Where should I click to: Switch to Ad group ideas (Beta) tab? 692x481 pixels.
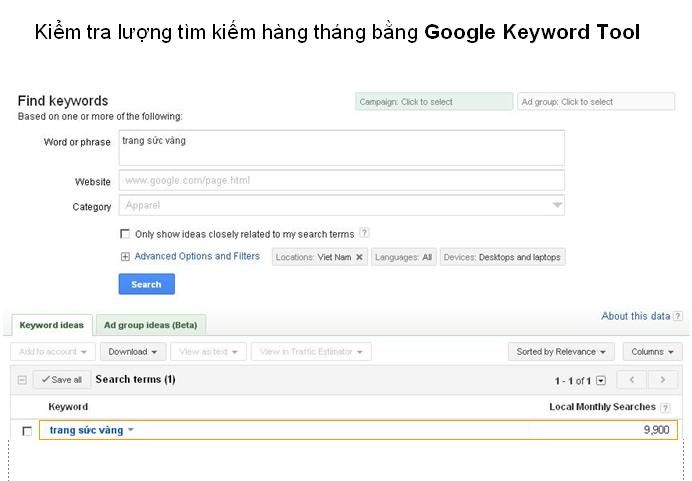click(150, 325)
